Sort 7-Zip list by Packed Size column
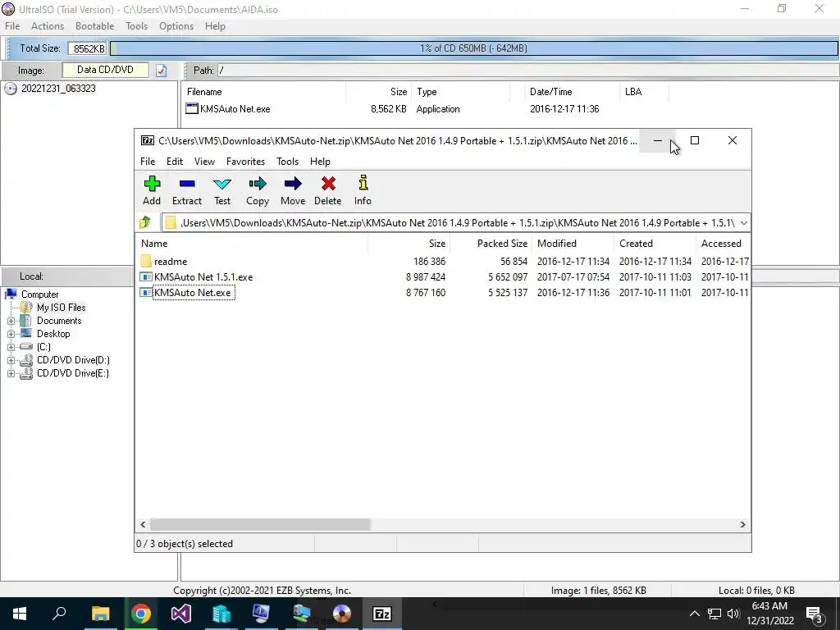This screenshot has height=630, width=840. pos(491,243)
